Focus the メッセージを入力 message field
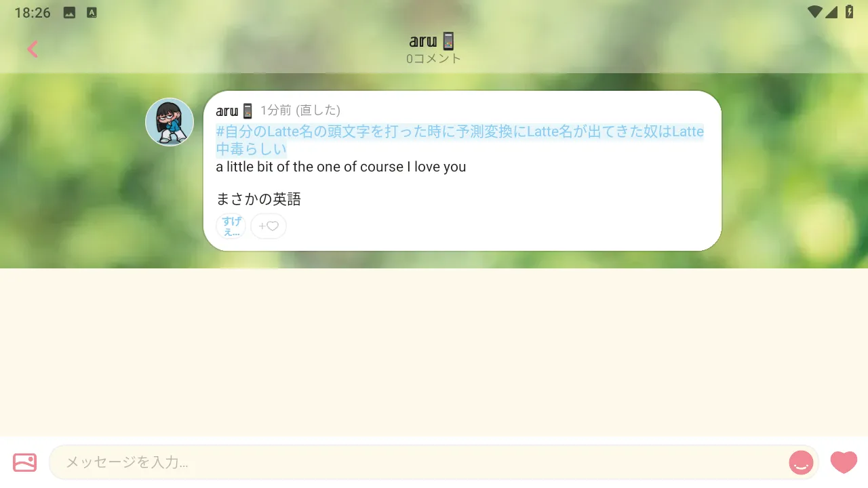The height and width of the screenshot is (488, 868). (x=420, y=462)
